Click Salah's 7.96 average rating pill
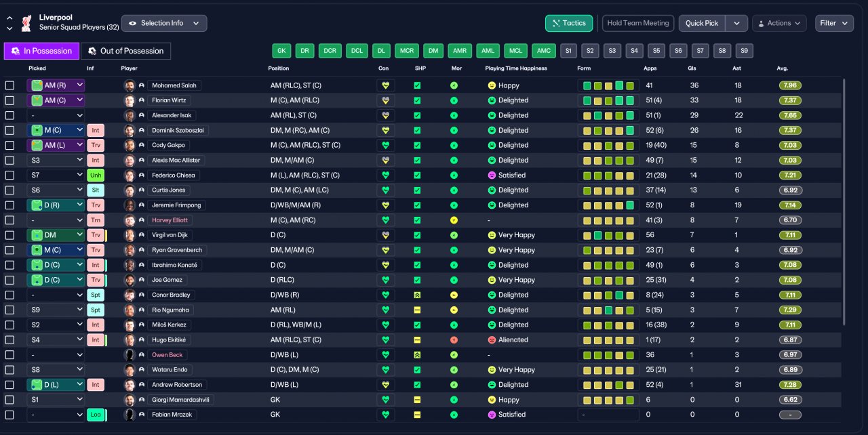This screenshot has width=868, height=435. click(x=790, y=85)
